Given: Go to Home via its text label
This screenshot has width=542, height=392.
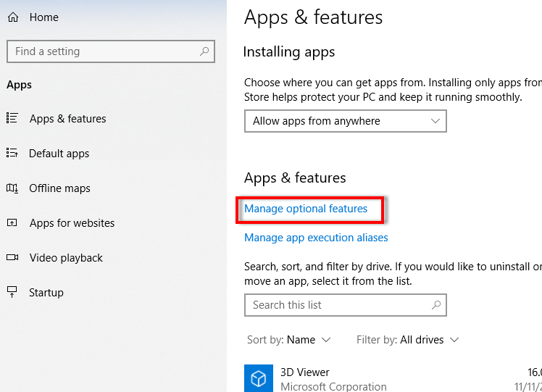Looking at the screenshot, I should pyautogui.click(x=44, y=17).
